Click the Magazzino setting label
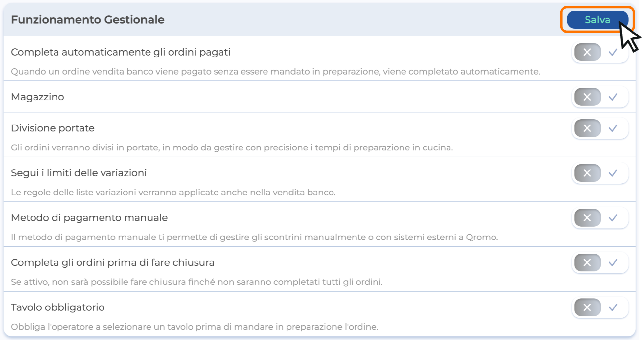644x341 pixels. pyautogui.click(x=38, y=97)
